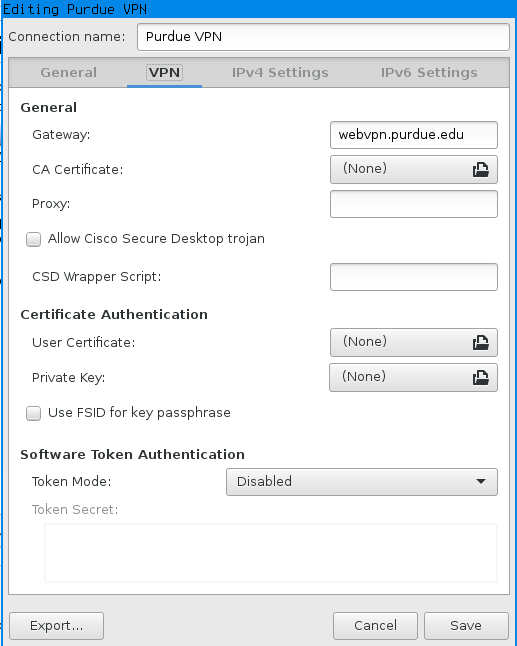Switch to the IPv4 Settings tab
Screen dimensions: 517x646
tap(280, 73)
